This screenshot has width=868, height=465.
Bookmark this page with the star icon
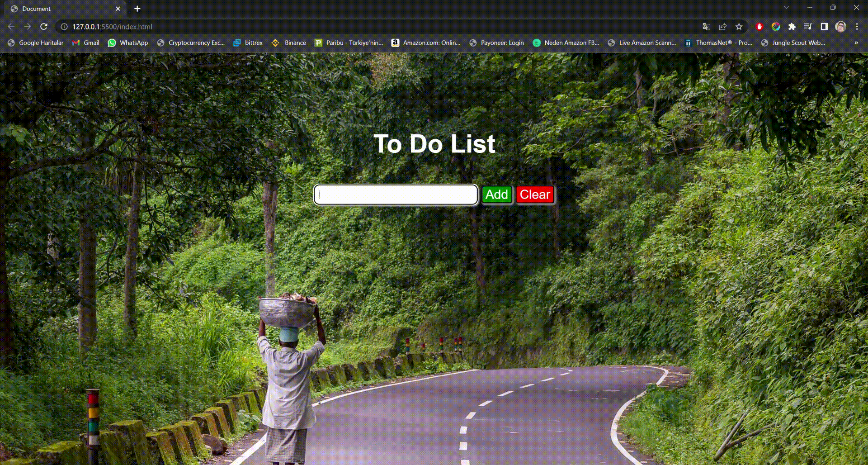pyautogui.click(x=739, y=27)
